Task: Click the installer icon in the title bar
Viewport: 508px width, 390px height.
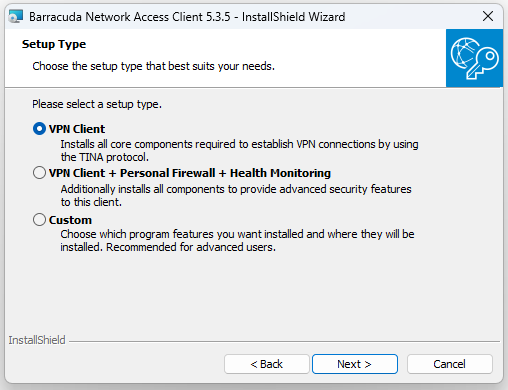Action: tap(16, 16)
